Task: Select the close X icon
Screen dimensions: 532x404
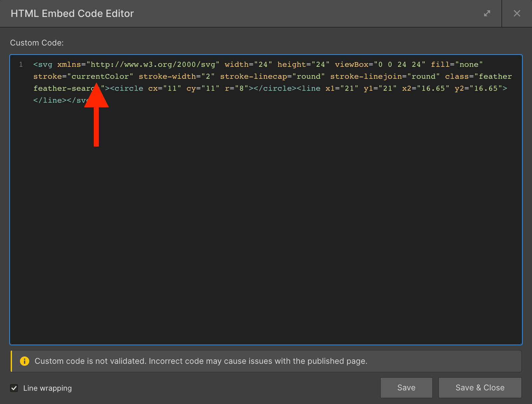Action: [x=517, y=13]
